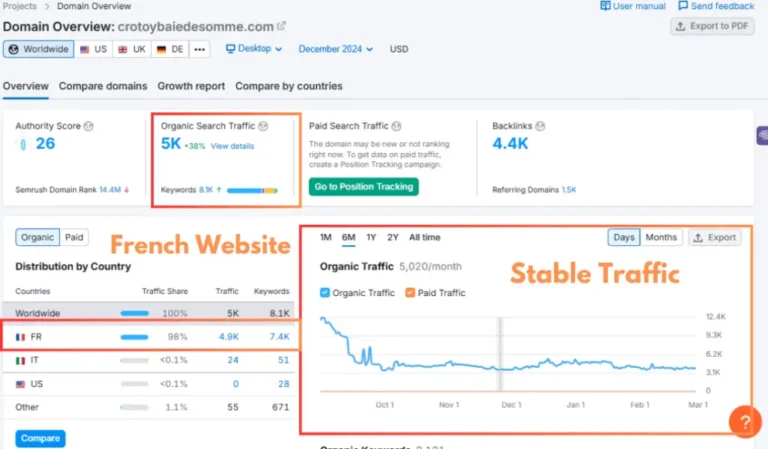
Task: Click the Export to PDF button
Action: click(712, 26)
